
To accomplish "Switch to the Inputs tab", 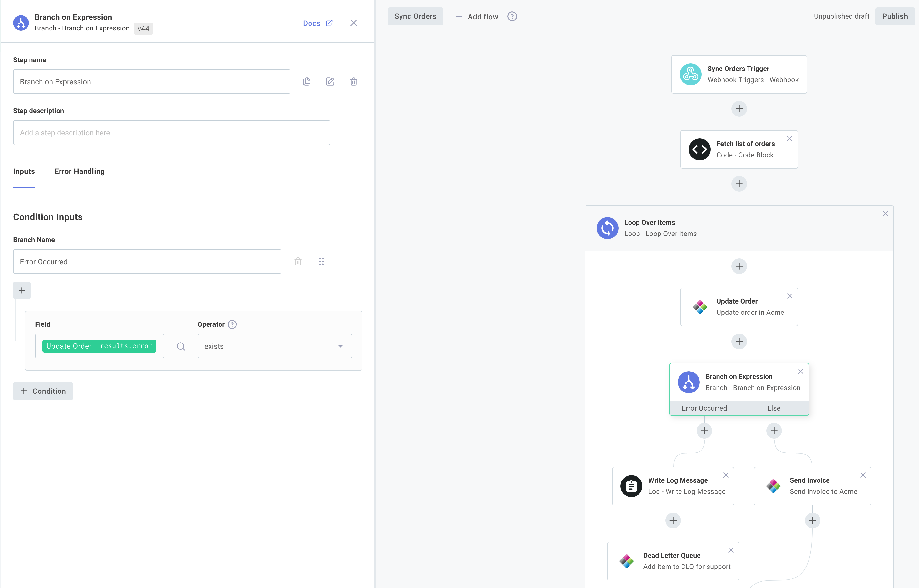I will pos(24,171).
